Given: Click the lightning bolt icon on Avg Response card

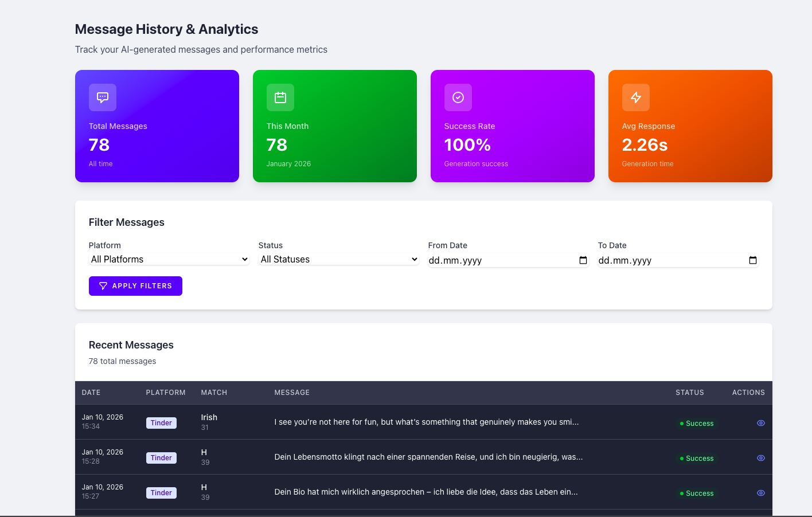Looking at the screenshot, I should point(635,97).
